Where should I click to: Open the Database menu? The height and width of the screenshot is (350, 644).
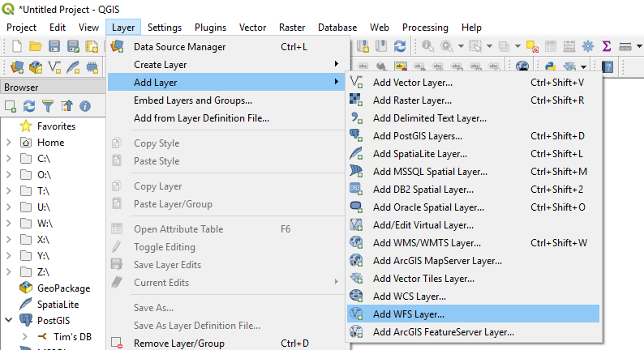337,28
